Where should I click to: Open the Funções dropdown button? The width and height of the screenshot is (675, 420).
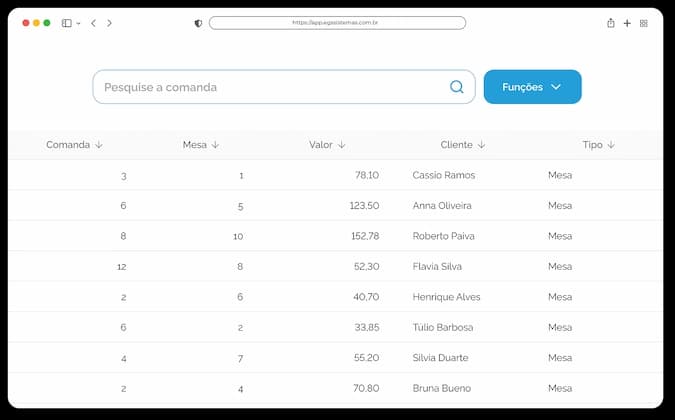tap(533, 87)
